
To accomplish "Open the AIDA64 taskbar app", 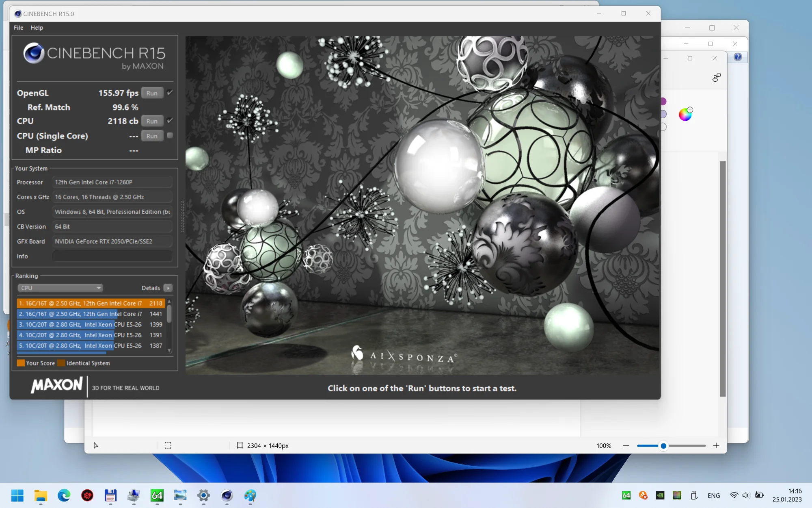I will 157,495.
